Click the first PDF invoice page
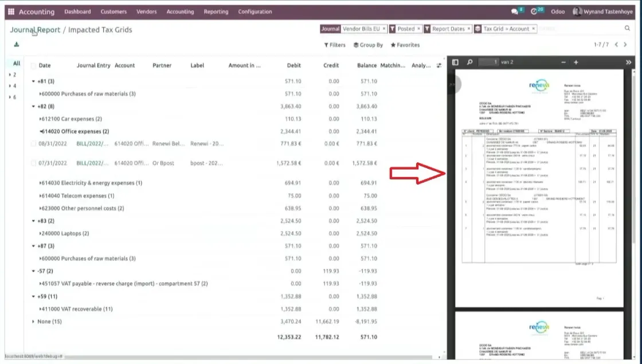 coord(539,189)
